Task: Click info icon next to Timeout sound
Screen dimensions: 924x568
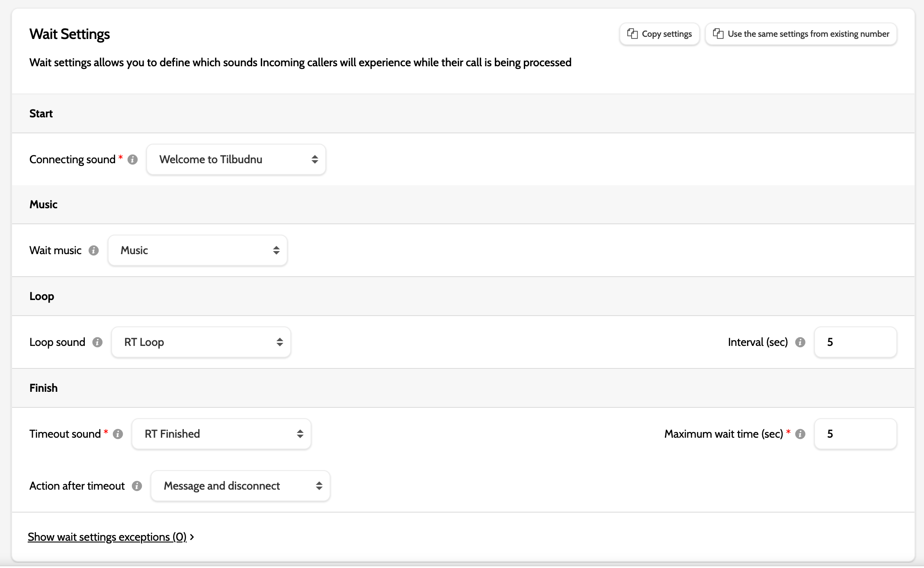Action: click(x=118, y=434)
